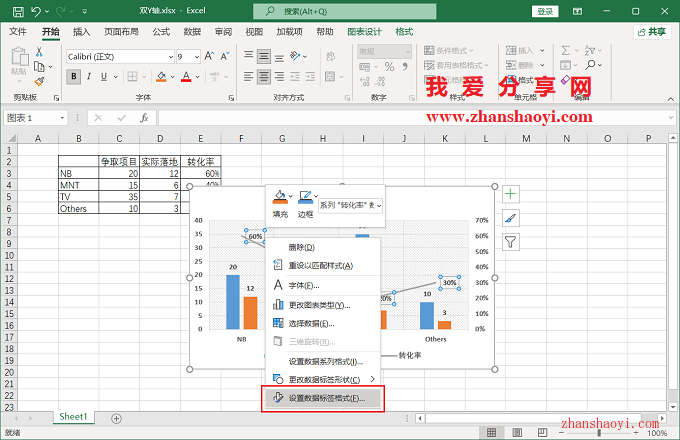Click the zoom slider handle
Viewport: 680px width, 440px height.
tap(599, 433)
